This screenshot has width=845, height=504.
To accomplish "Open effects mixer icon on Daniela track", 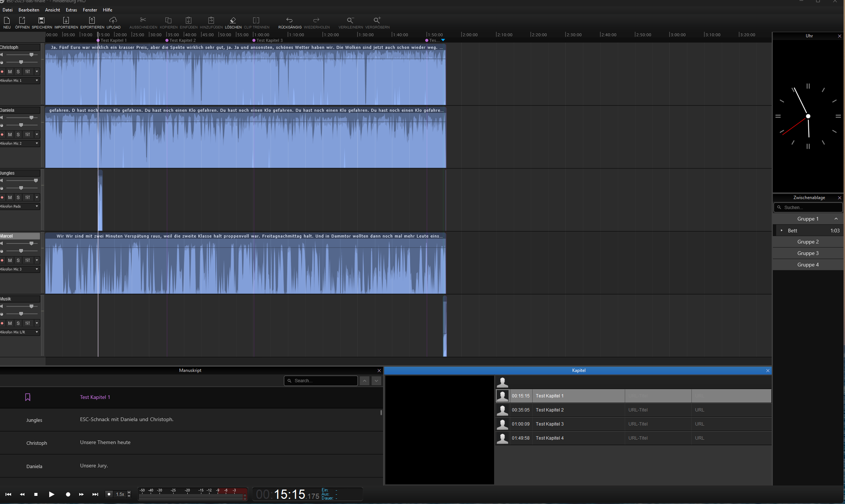I will point(27,134).
